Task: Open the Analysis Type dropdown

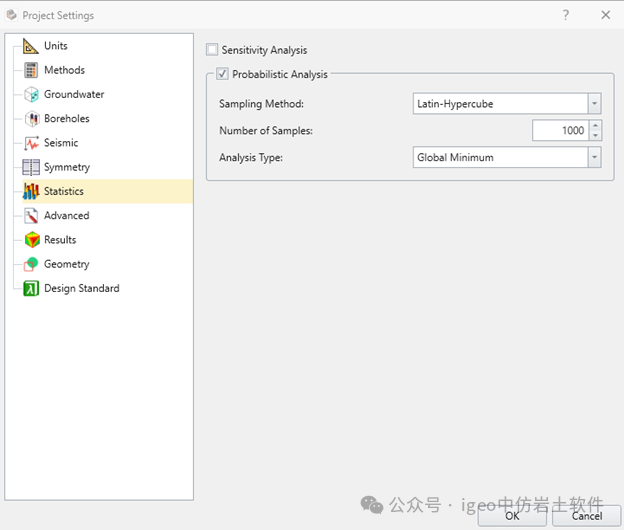Action: tap(594, 157)
